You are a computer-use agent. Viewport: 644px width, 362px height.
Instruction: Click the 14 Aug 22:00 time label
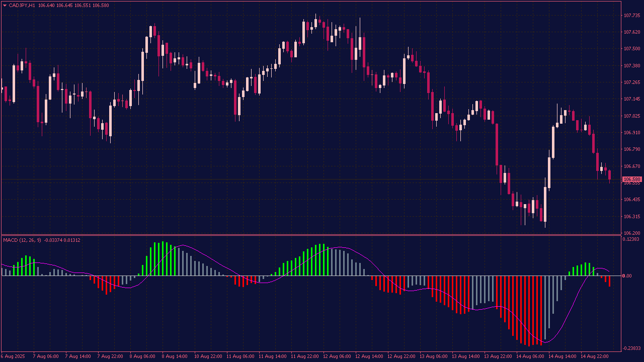(x=596, y=356)
